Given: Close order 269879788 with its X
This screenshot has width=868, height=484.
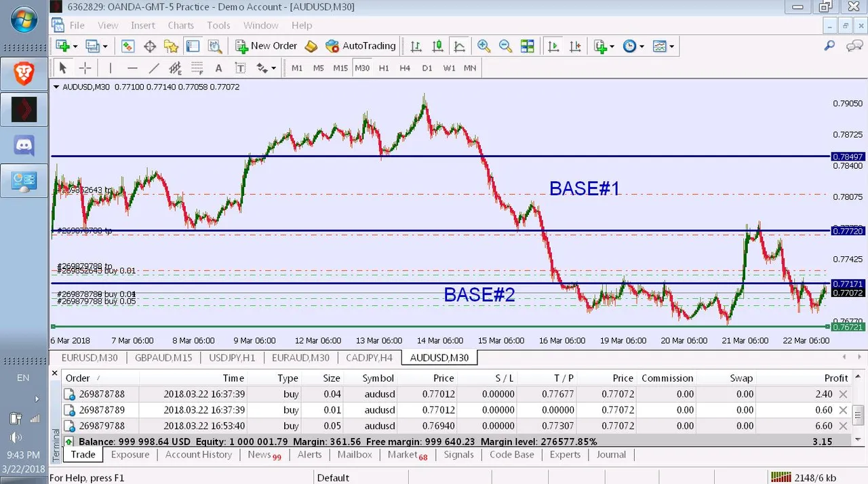Looking at the screenshot, I should (843, 426).
